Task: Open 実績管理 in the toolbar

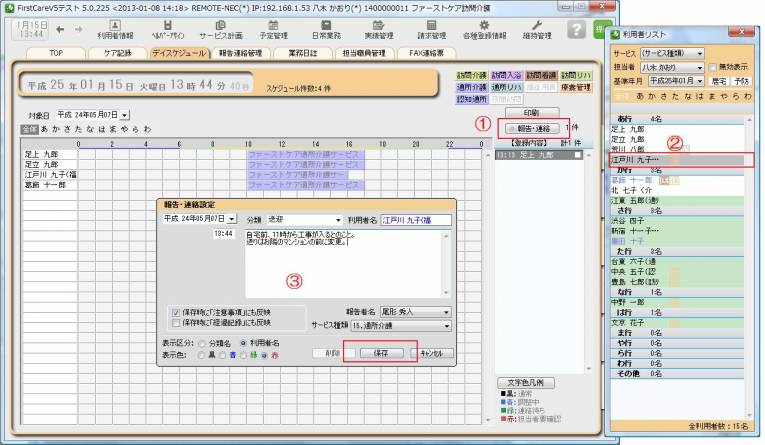Action: point(376,28)
